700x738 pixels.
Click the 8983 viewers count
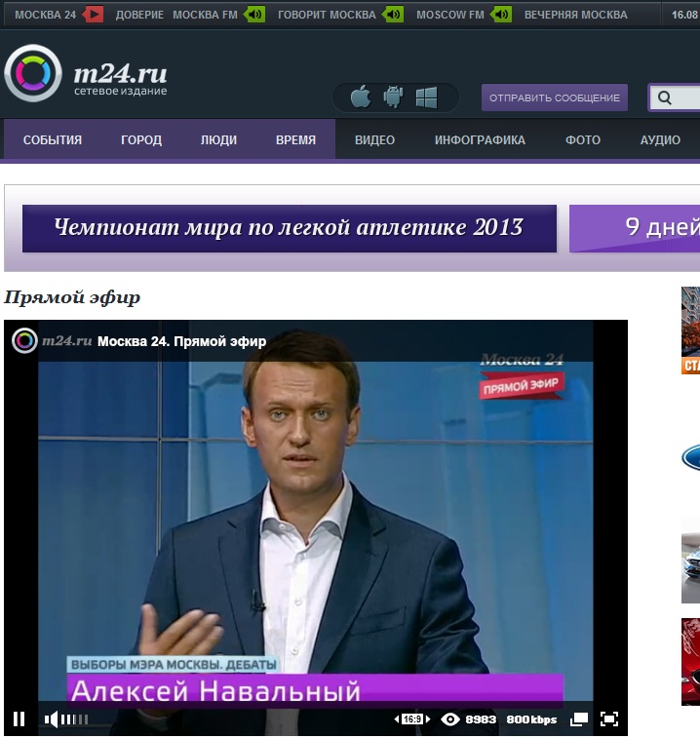tap(481, 719)
